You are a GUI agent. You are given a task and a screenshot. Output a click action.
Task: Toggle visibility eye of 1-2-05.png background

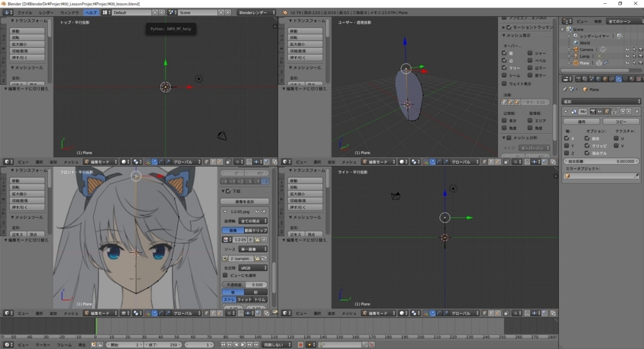[257, 211]
